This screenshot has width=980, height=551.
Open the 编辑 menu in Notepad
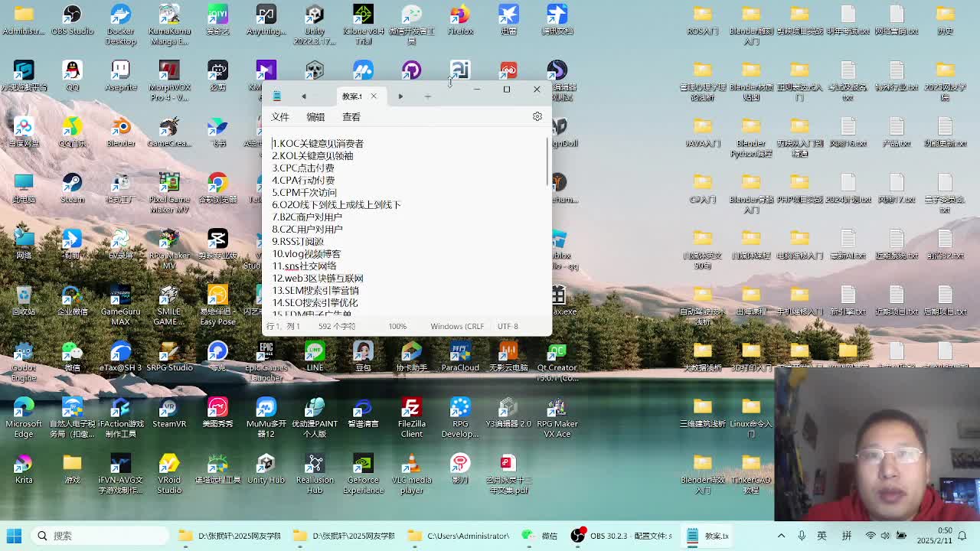click(315, 117)
